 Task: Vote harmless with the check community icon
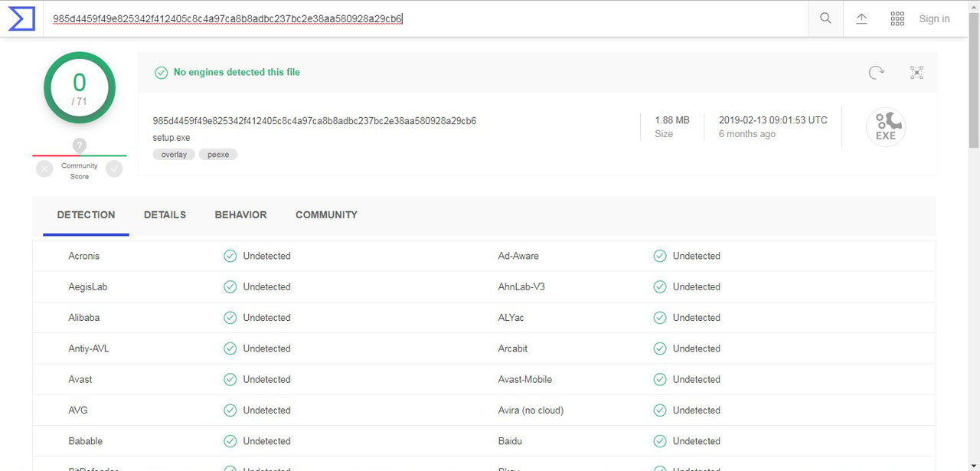(114, 168)
